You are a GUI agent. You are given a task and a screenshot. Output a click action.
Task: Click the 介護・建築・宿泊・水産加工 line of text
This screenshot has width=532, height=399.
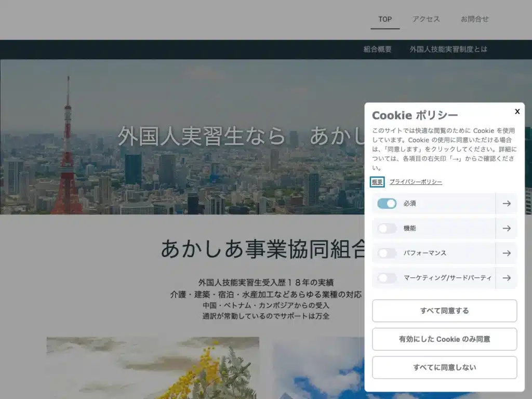pos(266,295)
